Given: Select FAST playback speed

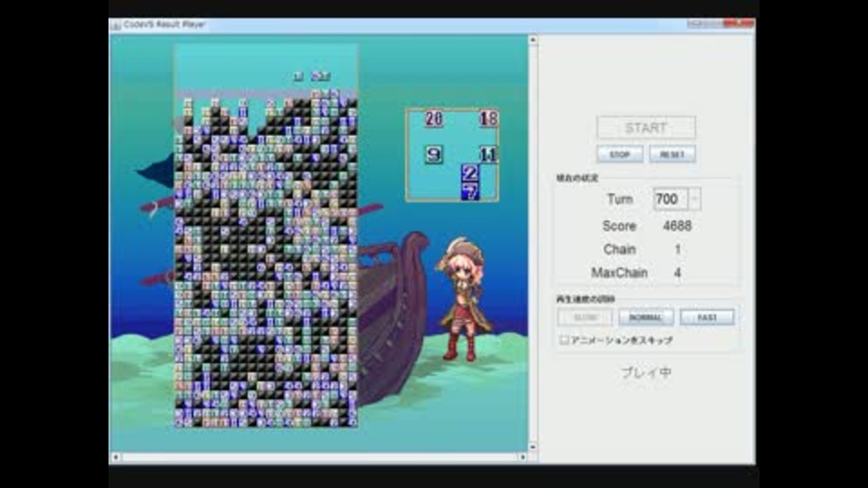Looking at the screenshot, I should point(707,317).
